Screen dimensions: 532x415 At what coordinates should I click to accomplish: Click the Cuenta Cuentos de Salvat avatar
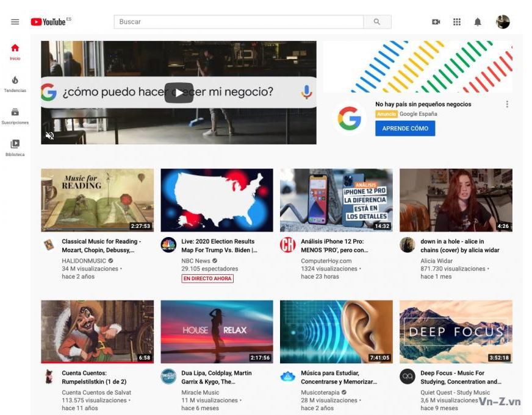[x=49, y=377]
